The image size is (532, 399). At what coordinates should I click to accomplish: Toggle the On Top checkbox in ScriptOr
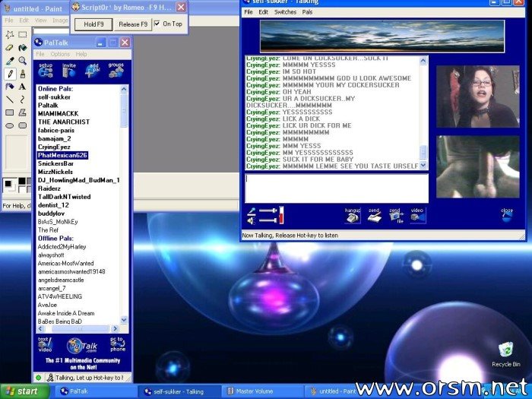[157, 24]
